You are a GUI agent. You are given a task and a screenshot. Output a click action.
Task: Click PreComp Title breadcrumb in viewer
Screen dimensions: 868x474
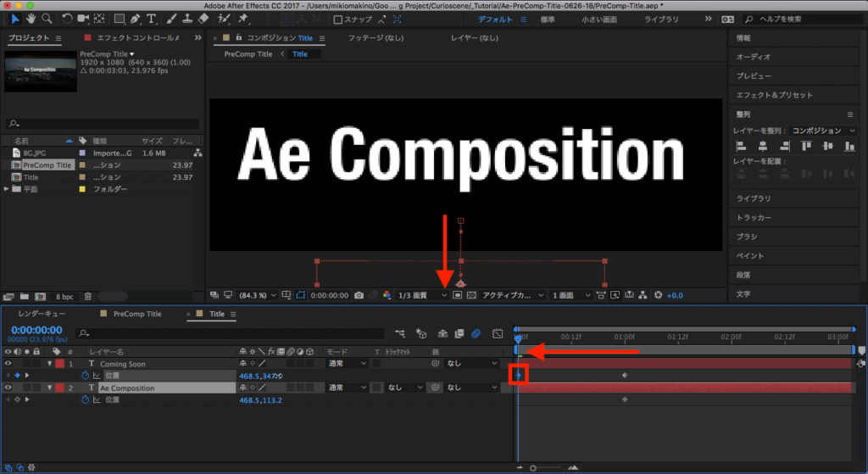(248, 53)
